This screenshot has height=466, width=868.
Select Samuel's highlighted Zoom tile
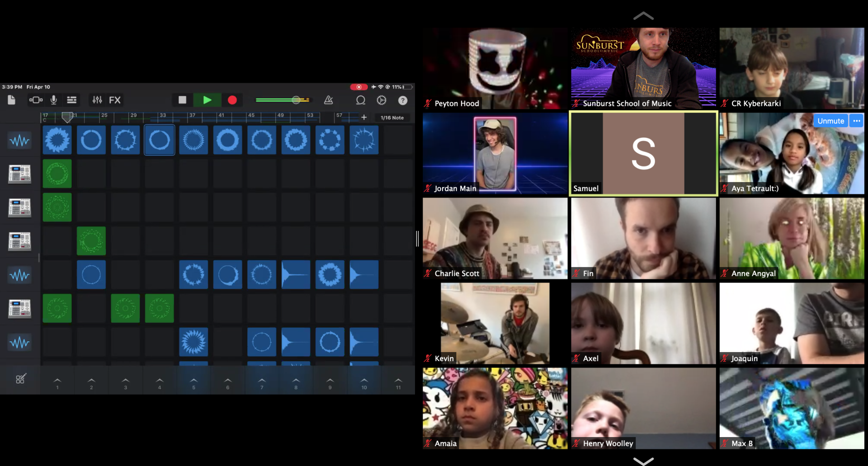pos(643,153)
